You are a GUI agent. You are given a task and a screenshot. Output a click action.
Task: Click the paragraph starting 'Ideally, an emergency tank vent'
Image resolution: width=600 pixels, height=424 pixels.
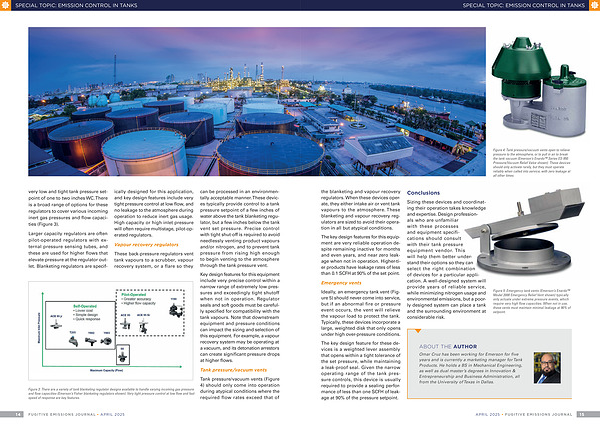(x=361, y=313)
